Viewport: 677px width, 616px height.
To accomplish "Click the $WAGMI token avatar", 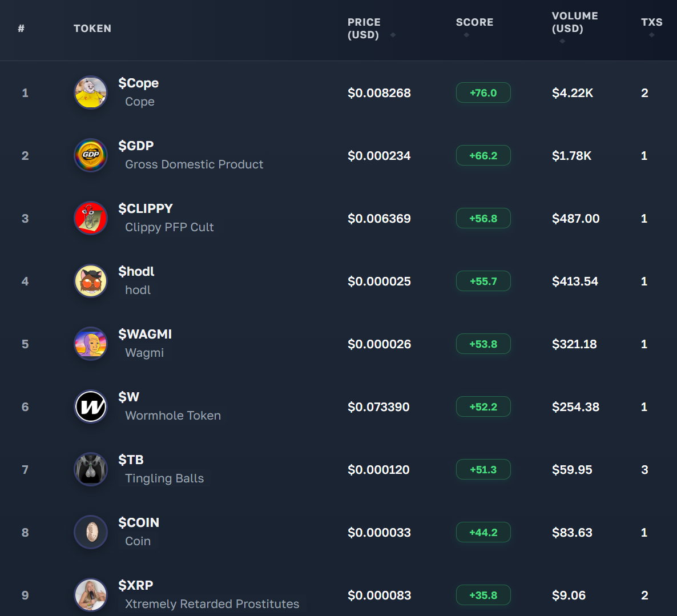I will click(91, 344).
